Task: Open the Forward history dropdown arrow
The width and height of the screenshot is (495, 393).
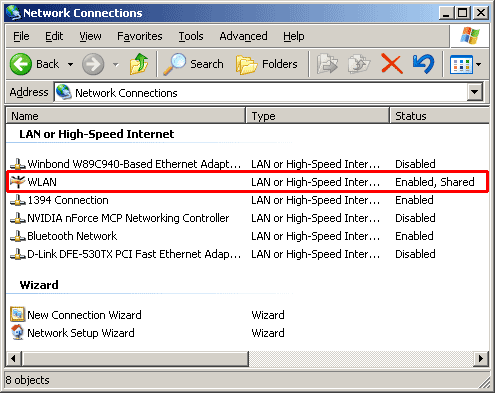Action: [116, 64]
